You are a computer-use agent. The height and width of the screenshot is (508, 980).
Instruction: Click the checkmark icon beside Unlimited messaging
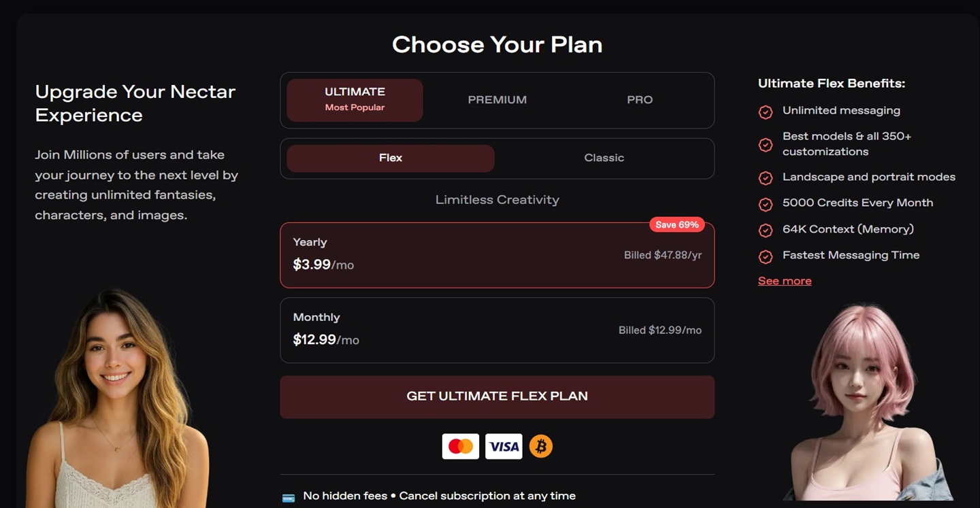click(766, 112)
